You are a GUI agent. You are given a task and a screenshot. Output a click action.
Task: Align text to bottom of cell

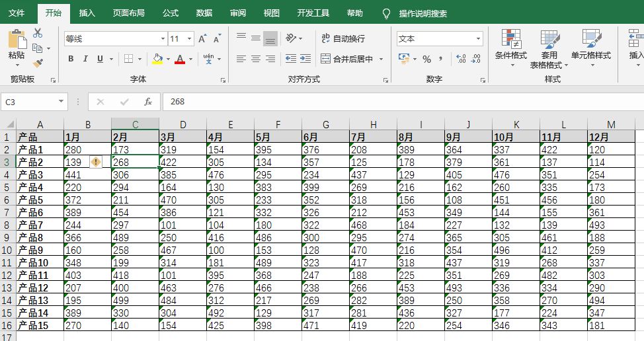pos(270,38)
